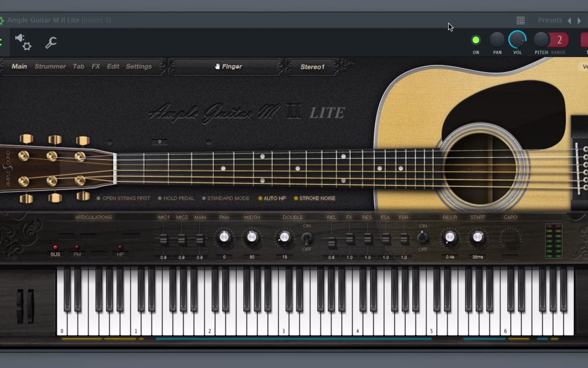This screenshot has width=588, height=368.
Task: Click the WIDTH value field 50
Action: point(252,257)
